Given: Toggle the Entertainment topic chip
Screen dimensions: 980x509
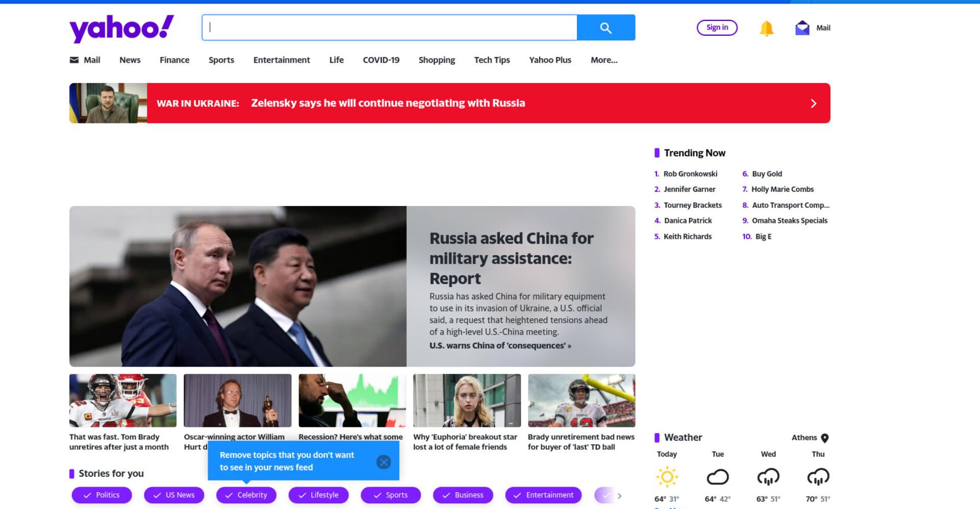Looking at the screenshot, I should [x=544, y=495].
